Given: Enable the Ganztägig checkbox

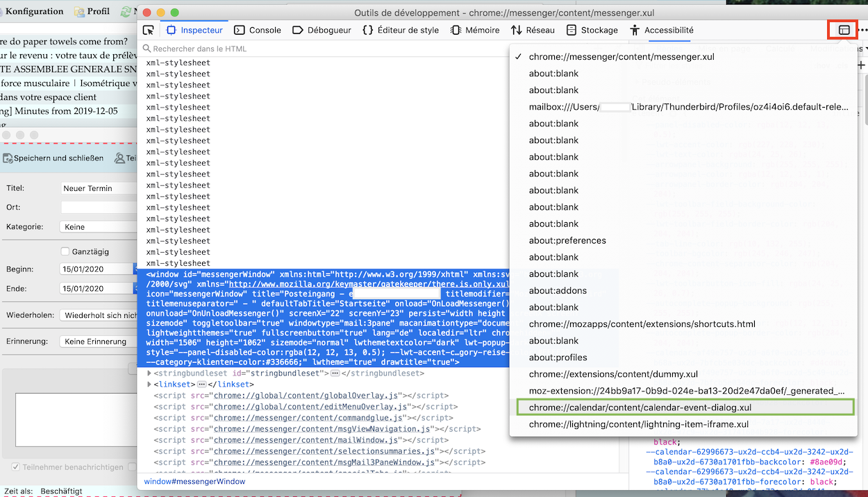Looking at the screenshot, I should click(x=65, y=252).
